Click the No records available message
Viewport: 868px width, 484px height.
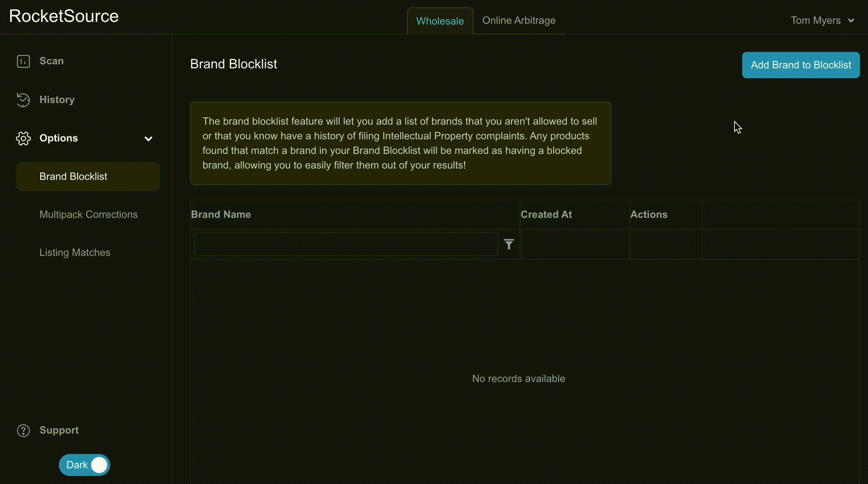pos(518,379)
